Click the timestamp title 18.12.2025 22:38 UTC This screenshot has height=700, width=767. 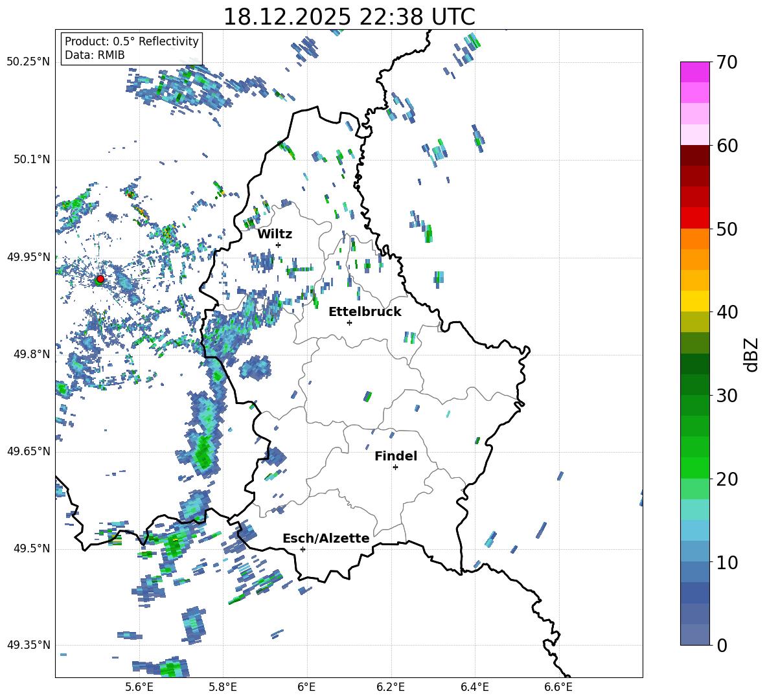click(349, 17)
